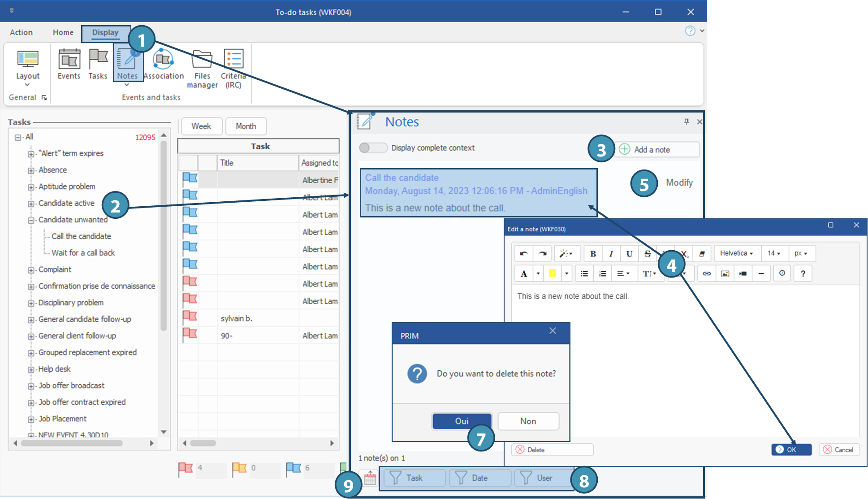Viewport: 868px width, 499px height.
Task: Collapse the Candidate unwanted node
Action: 31,220
